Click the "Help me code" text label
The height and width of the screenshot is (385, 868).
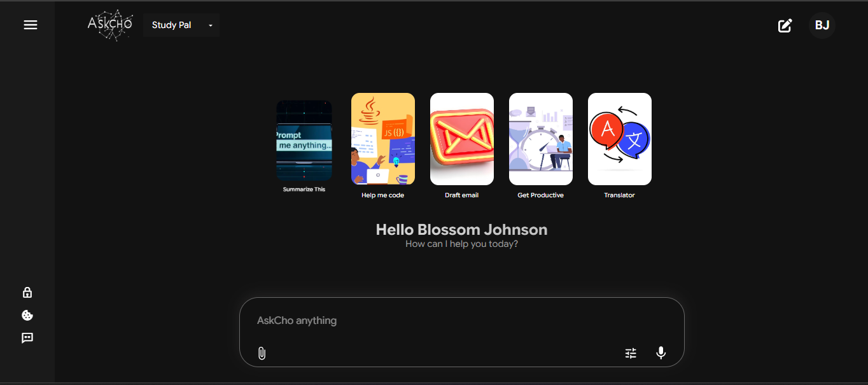[x=383, y=195]
